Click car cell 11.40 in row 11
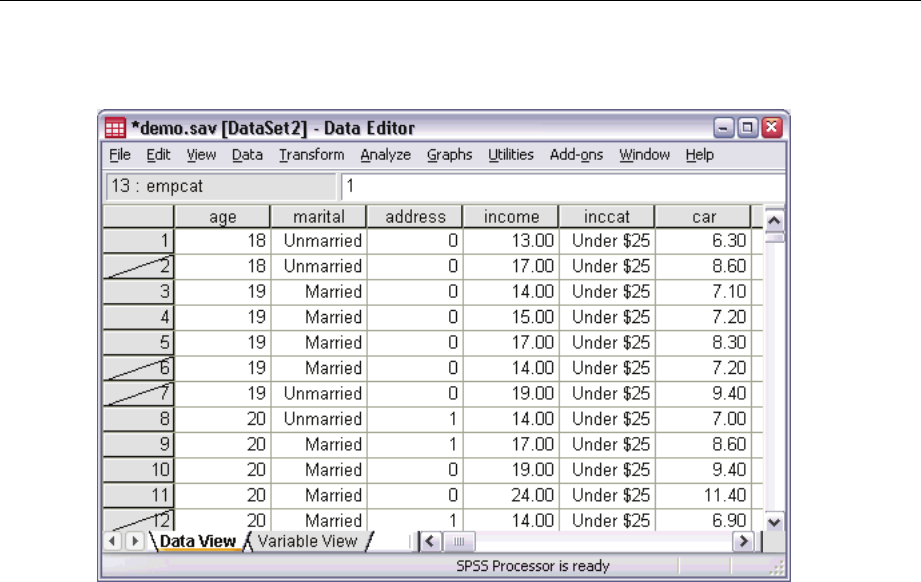 (x=704, y=495)
